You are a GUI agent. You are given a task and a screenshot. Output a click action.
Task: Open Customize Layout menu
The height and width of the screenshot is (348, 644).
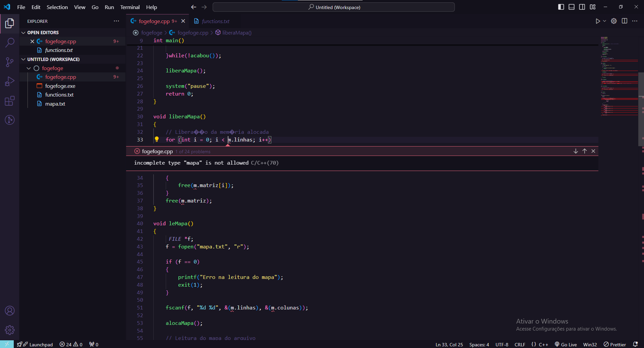593,7
